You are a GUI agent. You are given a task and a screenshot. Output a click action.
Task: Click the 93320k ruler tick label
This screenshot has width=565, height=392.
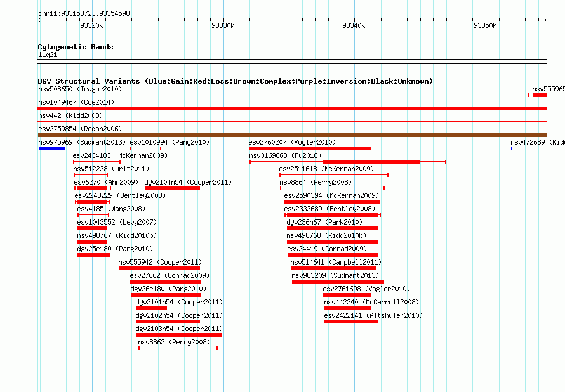coord(91,25)
